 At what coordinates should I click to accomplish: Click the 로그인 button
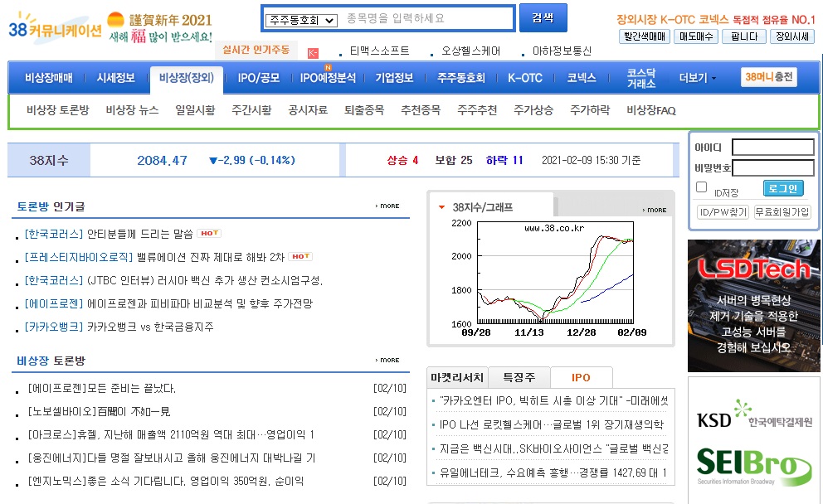point(783,188)
